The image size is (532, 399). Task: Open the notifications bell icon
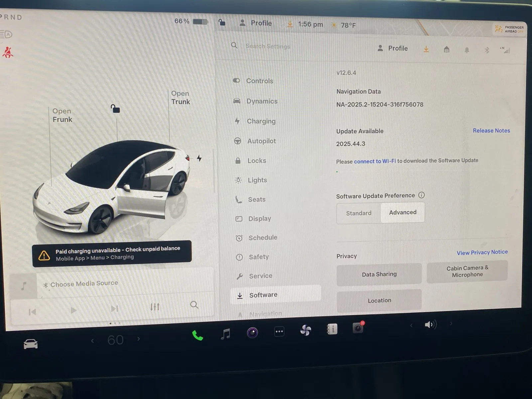[x=467, y=50]
